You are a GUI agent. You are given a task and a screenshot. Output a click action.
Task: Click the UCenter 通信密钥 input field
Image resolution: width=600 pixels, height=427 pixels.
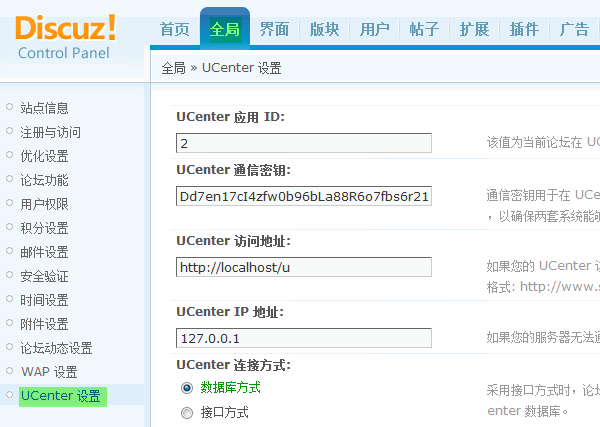tap(303, 196)
